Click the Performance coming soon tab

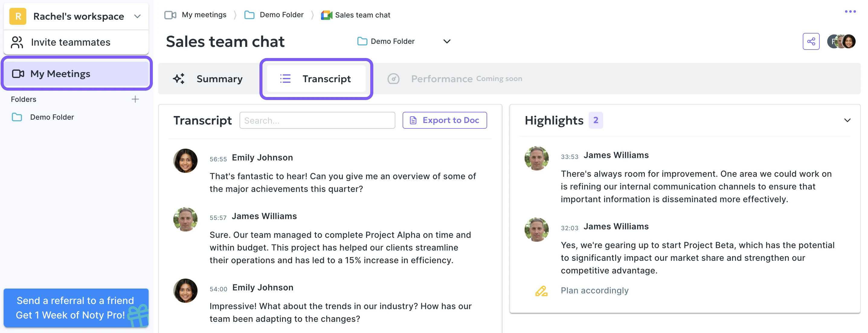tap(455, 79)
